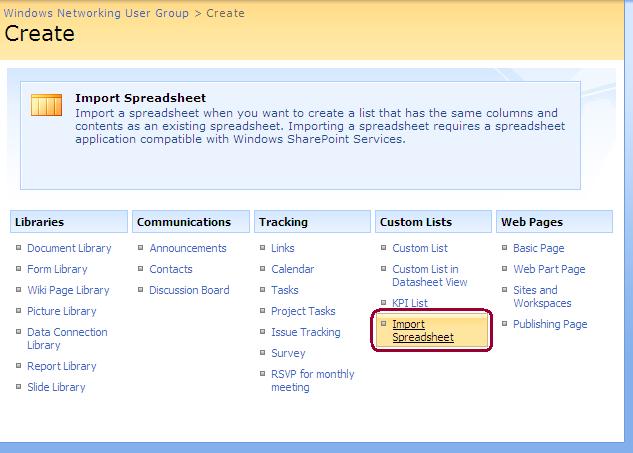Click the Import Spreadsheet link

pos(423,331)
